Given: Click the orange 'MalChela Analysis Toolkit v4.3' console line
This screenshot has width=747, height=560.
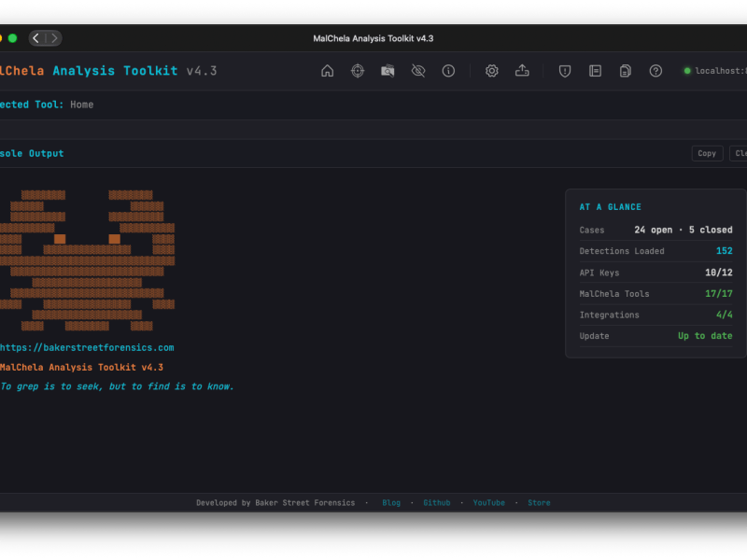Looking at the screenshot, I should tap(81, 367).
